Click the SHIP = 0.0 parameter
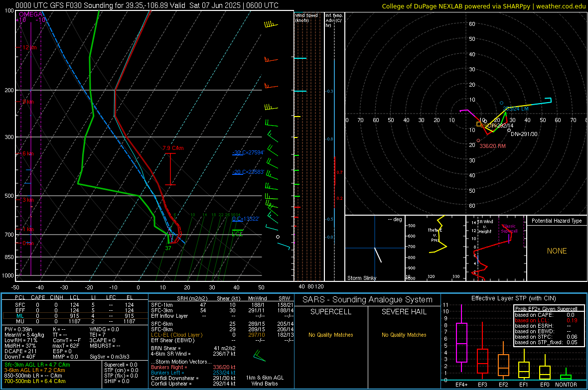This screenshot has width=588, height=390. (x=117, y=381)
